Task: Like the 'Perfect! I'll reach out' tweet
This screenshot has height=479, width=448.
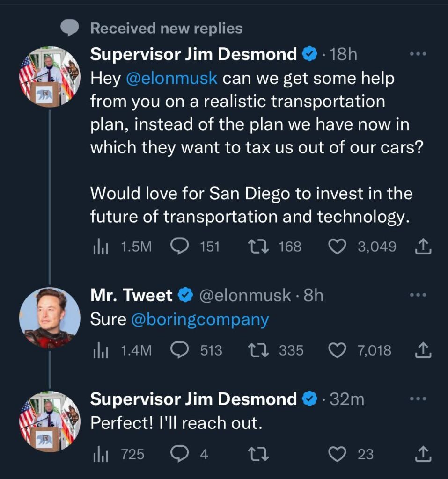Action: (337, 453)
